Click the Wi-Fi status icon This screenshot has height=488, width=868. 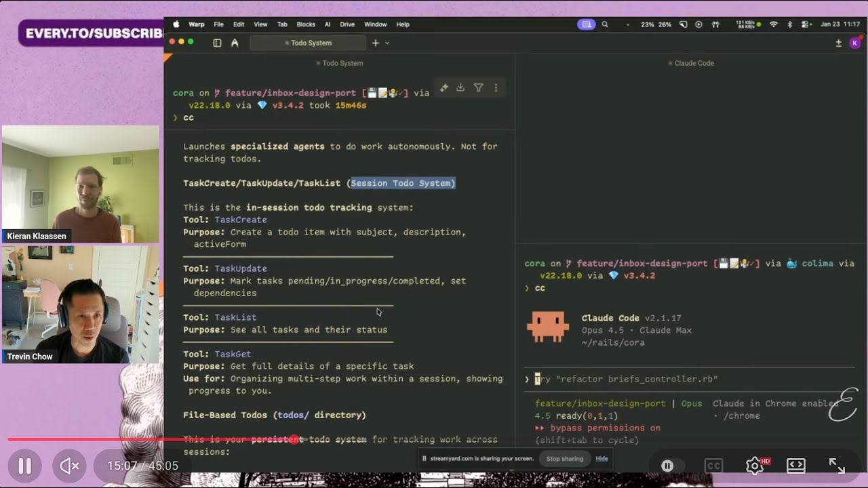[x=774, y=24]
